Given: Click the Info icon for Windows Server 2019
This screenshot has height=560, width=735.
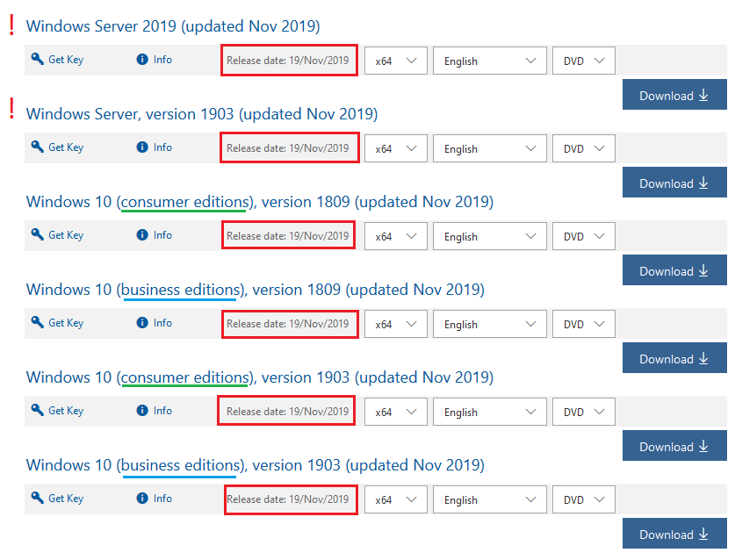Looking at the screenshot, I should pyautogui.click(x=142, y=60).
